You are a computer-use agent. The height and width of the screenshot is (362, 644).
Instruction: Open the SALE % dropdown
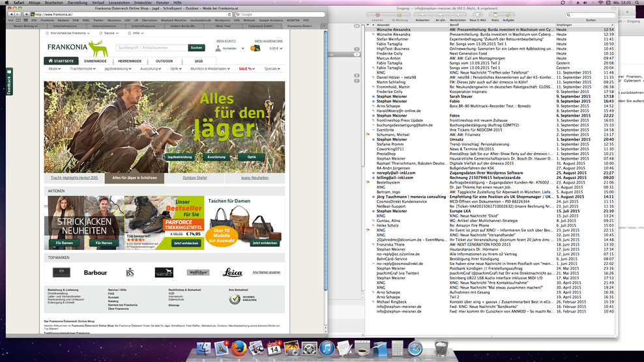pos(247,69)
